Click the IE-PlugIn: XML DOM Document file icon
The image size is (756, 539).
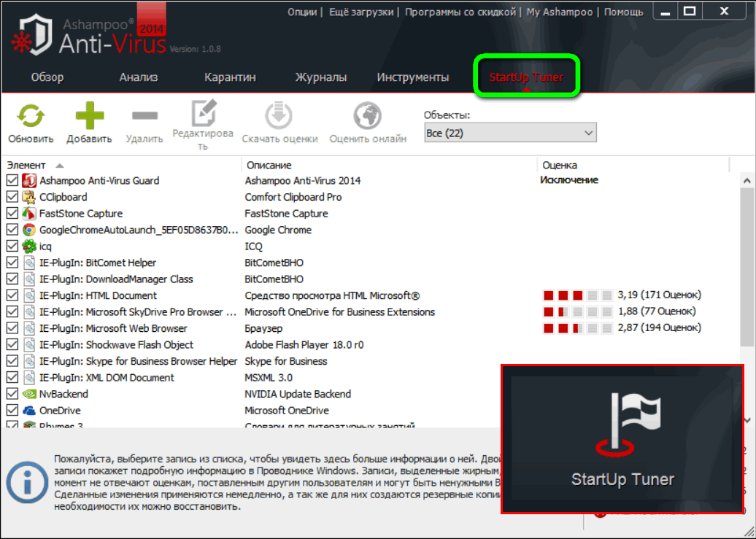pyautogui.click(x=29, y=378)
